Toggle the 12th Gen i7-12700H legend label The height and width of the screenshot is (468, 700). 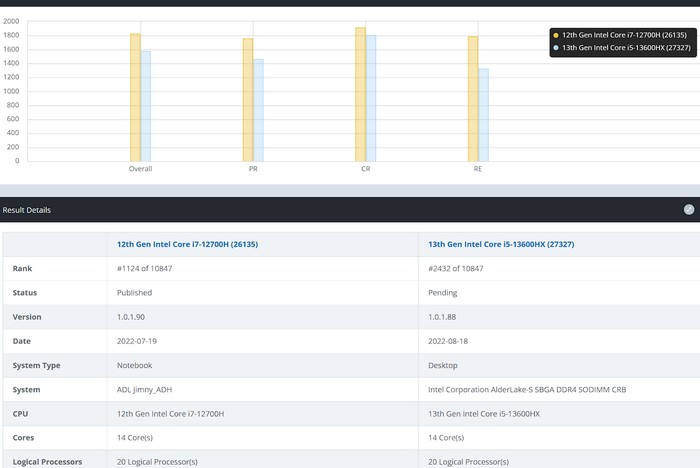click(625, 35)
